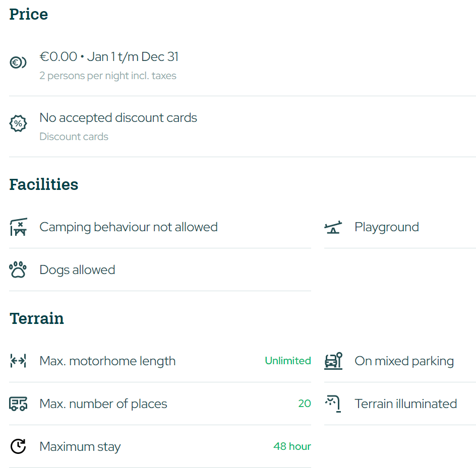Click the Facilities section heading
Image resolution: width=476 pixels, height=468 pixels.
coord(44,184)
